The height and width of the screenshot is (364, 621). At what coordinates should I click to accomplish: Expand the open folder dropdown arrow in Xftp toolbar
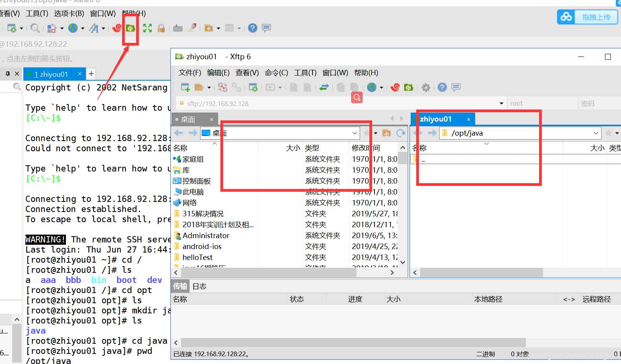(x=209, y=88)
